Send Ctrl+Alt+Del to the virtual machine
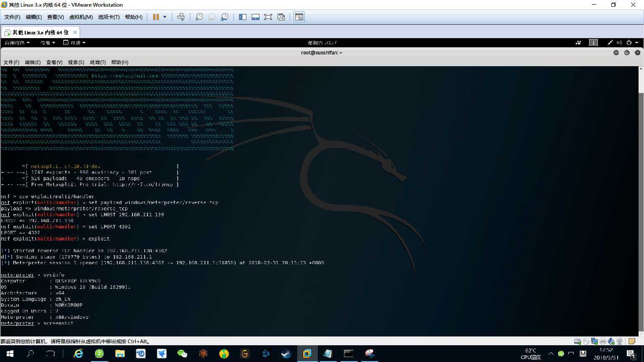The width and height of the screenshot is (644, 362). coord(181,17)
